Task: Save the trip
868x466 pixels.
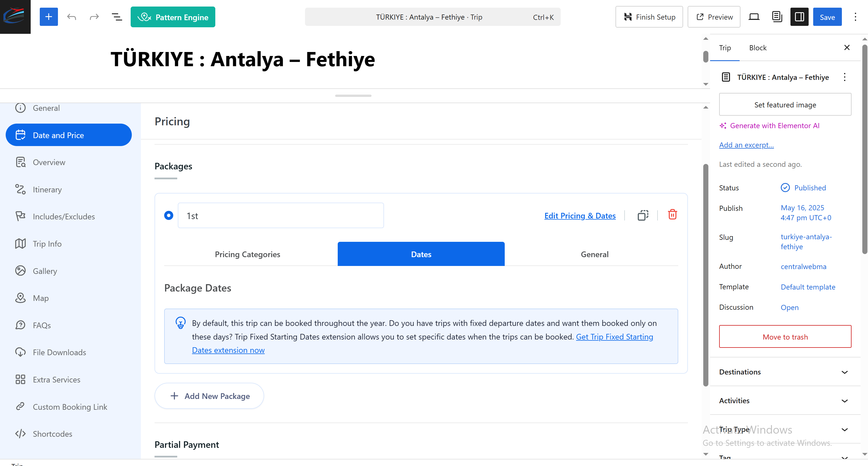Action: tap(827, 17)
